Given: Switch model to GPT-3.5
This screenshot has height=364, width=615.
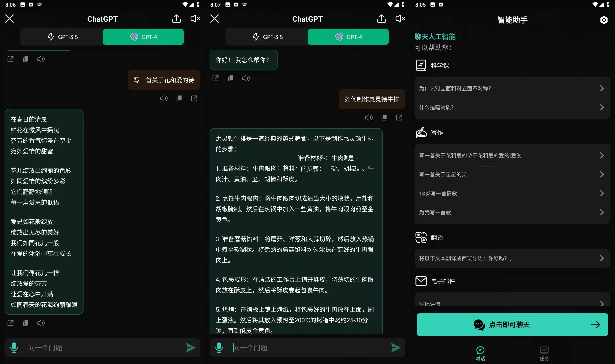Looking at the screenshot, I should [x=63, y=37].
